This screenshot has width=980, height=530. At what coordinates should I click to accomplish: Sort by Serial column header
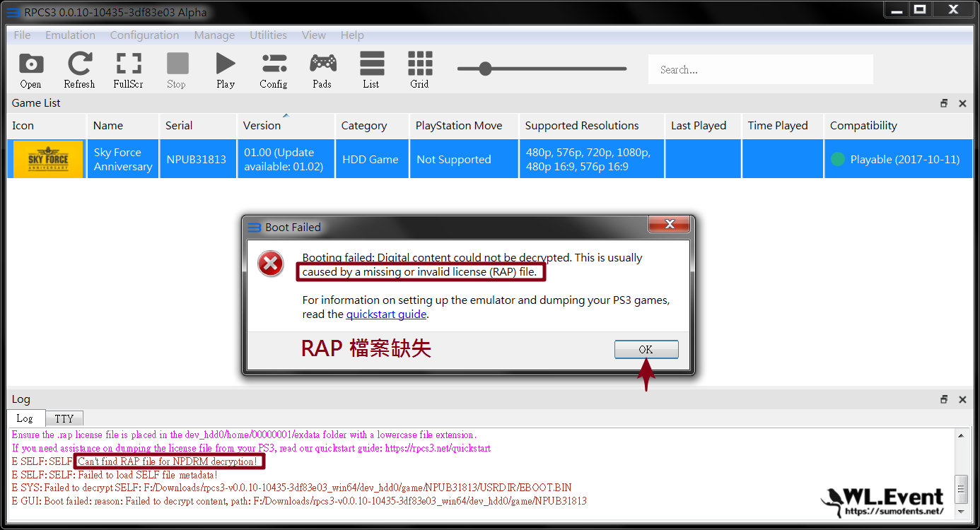[198, 126]
